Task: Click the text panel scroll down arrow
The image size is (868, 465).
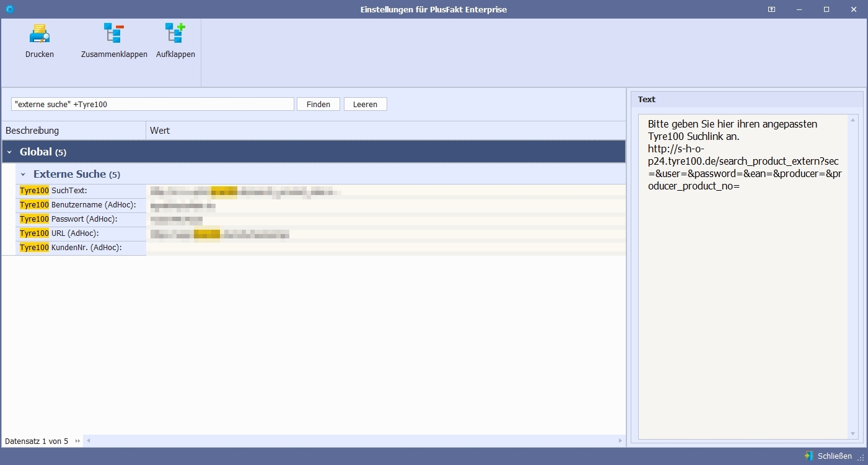Action: point(853,434)
